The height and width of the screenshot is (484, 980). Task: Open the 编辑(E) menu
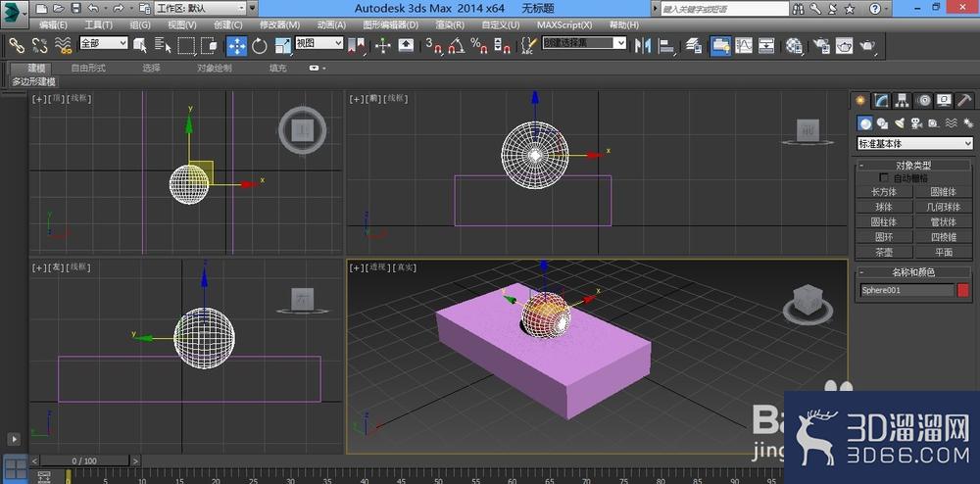pyautogui.click(x=54, y=24)
